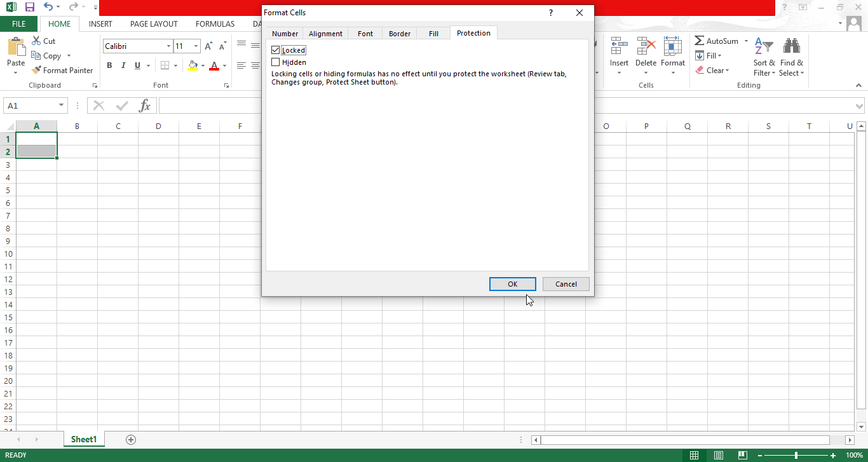Open the Alignment tab in Format Cells

pos(325,34)
